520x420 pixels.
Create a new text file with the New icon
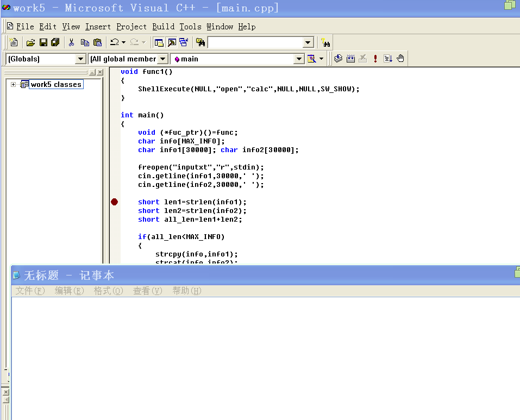click(x=13, y=42)
